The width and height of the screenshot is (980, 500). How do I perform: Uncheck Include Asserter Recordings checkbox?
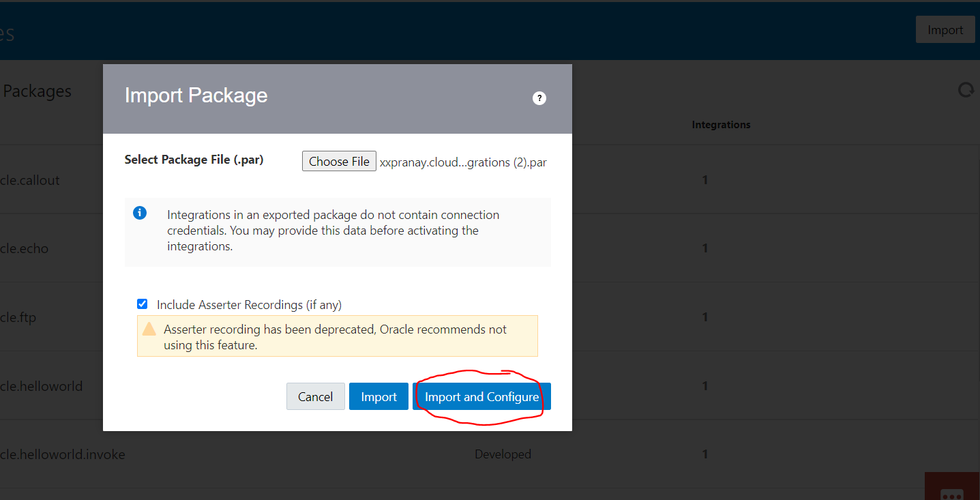(142, 304)
